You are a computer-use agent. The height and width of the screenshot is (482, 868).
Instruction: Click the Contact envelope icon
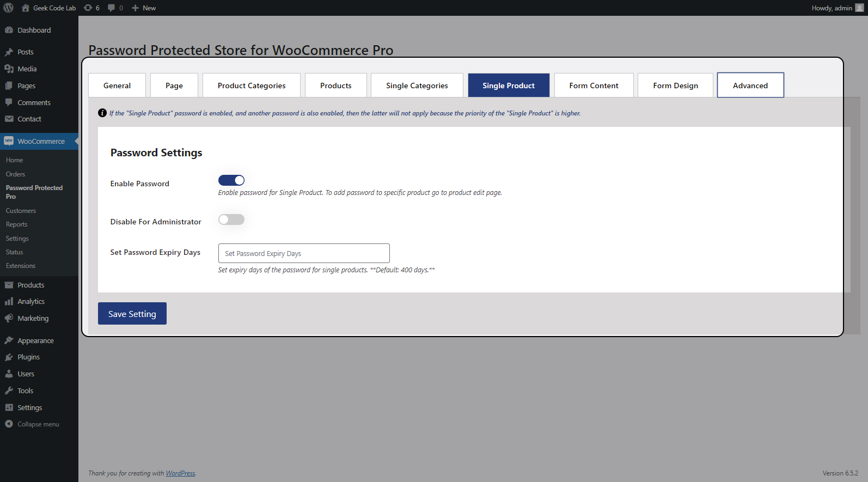9,119
